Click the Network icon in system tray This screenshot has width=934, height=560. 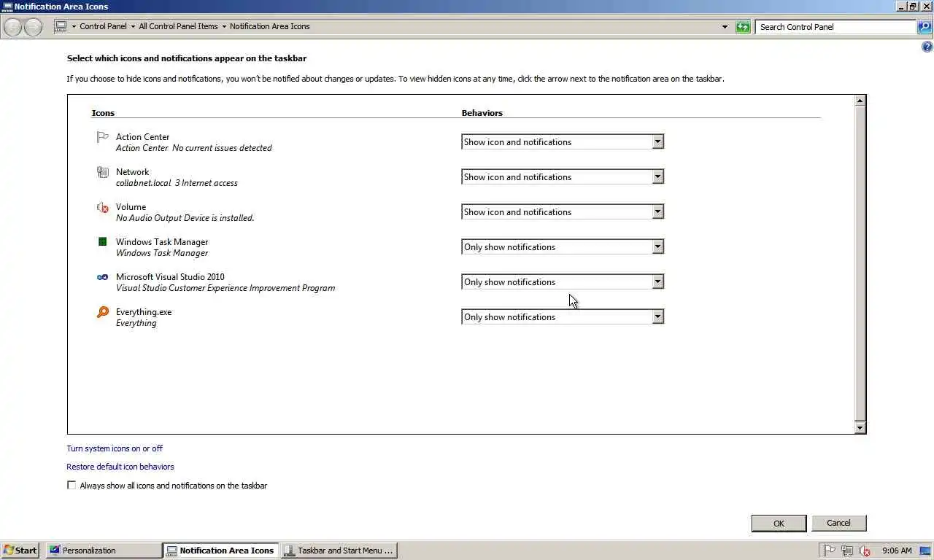(x=847, y=551)
